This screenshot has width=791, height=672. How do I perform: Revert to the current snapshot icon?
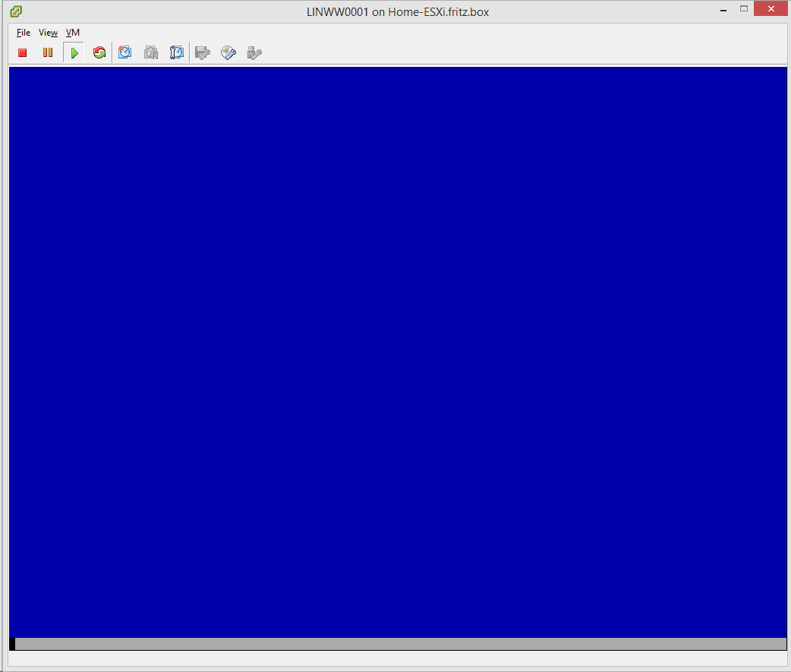[x=151, y=52]
